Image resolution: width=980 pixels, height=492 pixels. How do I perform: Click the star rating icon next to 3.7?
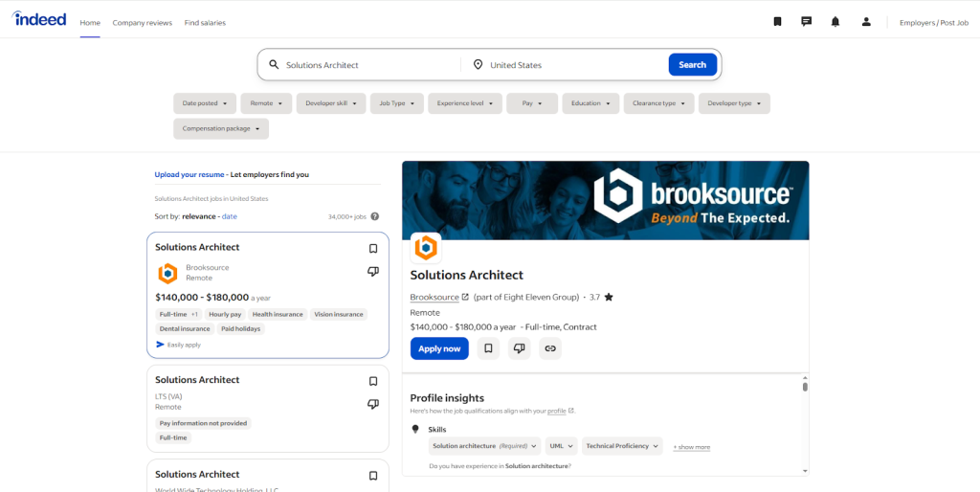[x=609, y=298]
